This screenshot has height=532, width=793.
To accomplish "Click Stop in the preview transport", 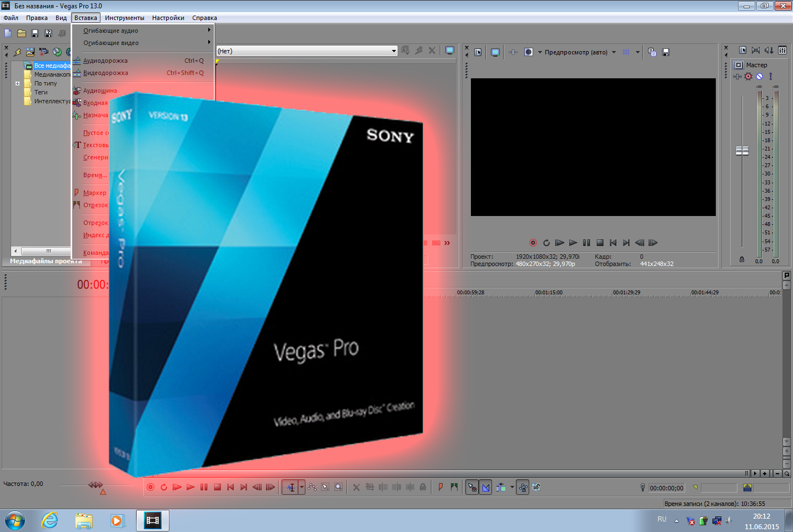I will [600, 243].
